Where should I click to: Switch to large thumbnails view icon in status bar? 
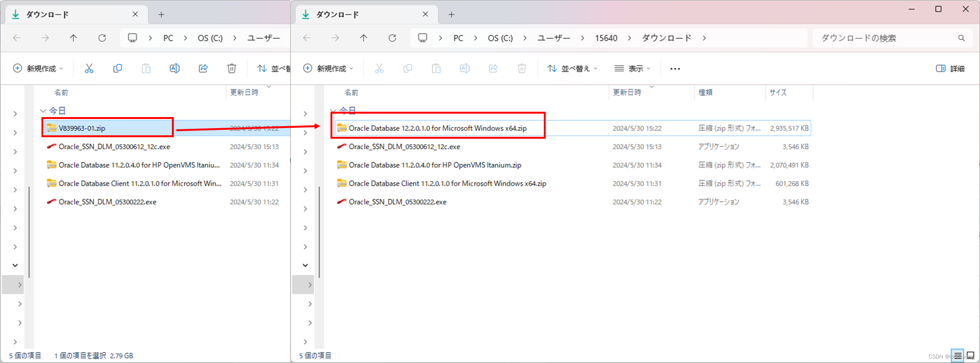(971, 356)
